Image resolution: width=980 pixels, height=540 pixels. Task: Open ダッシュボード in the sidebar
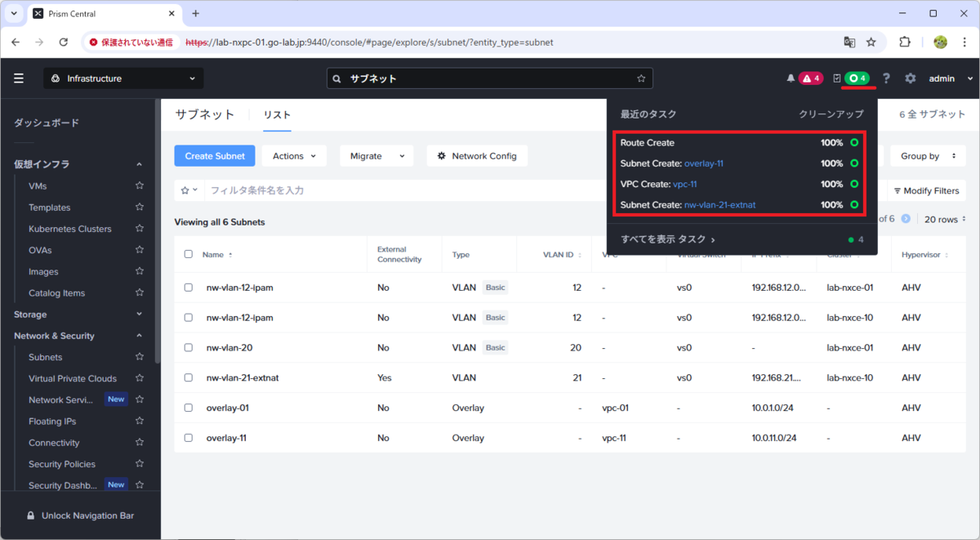coord(47,123)
